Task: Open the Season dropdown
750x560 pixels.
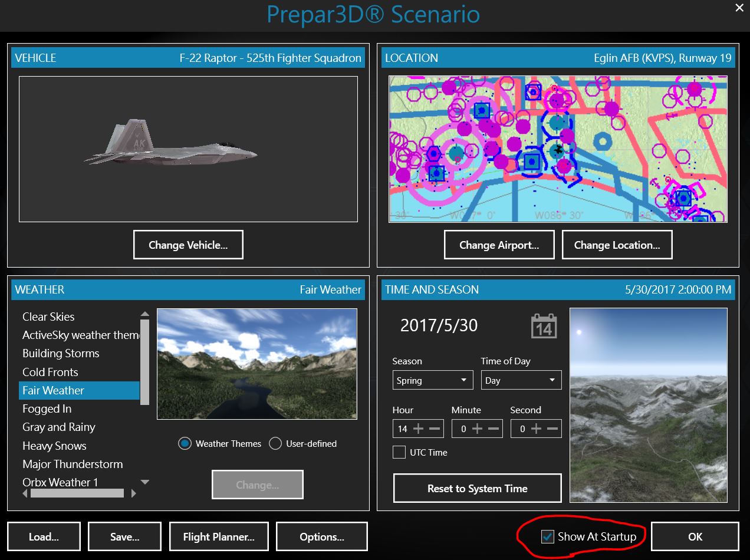Action: (432, 380)
